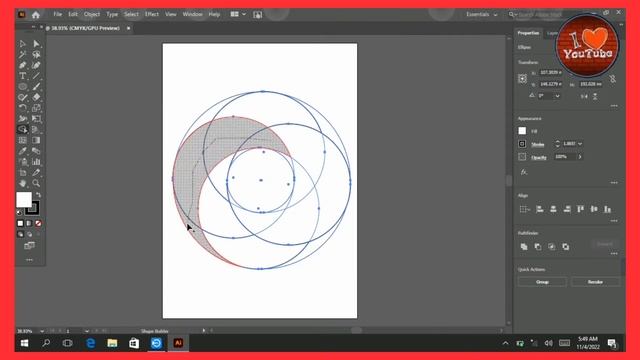Screen dimensions: 640x360
Task: Select the Type tool
Action: pyautogui.click(x=23, y=76)
